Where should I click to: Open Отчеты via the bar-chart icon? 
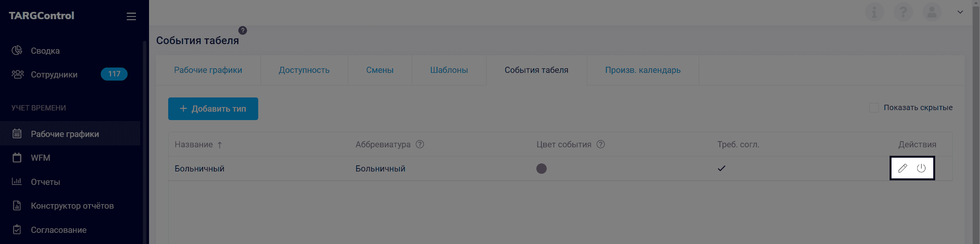coord(16,181)
